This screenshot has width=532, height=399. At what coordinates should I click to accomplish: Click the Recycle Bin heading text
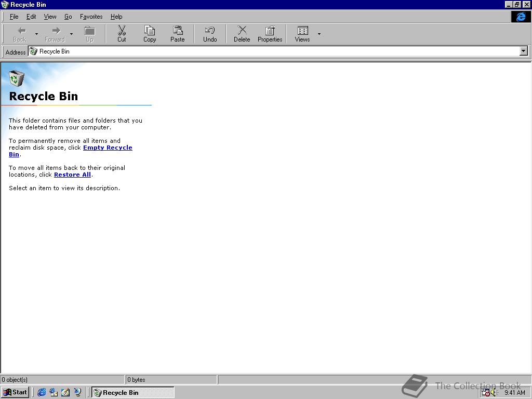tap(44, 96)
